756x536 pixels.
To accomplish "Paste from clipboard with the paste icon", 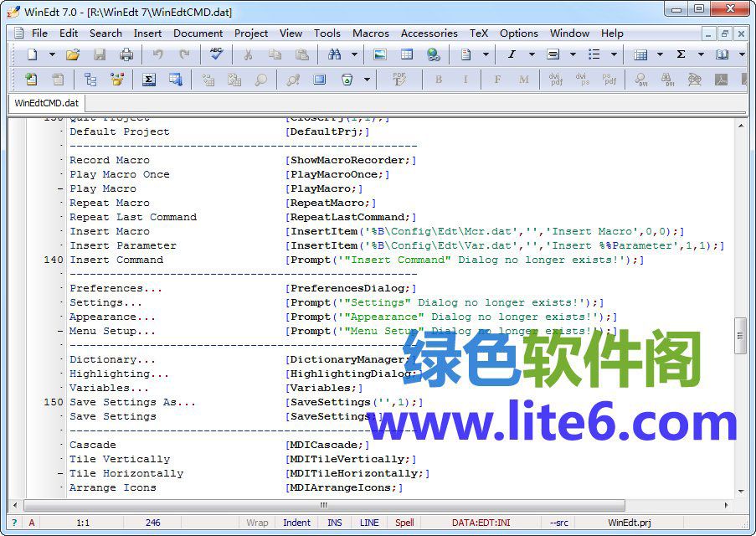I will coord(302,54).
